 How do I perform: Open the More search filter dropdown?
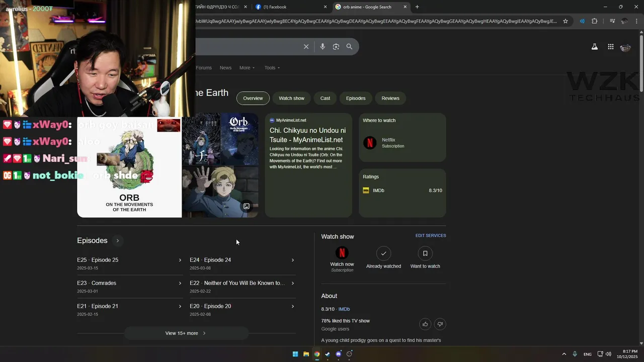point(247,68)
